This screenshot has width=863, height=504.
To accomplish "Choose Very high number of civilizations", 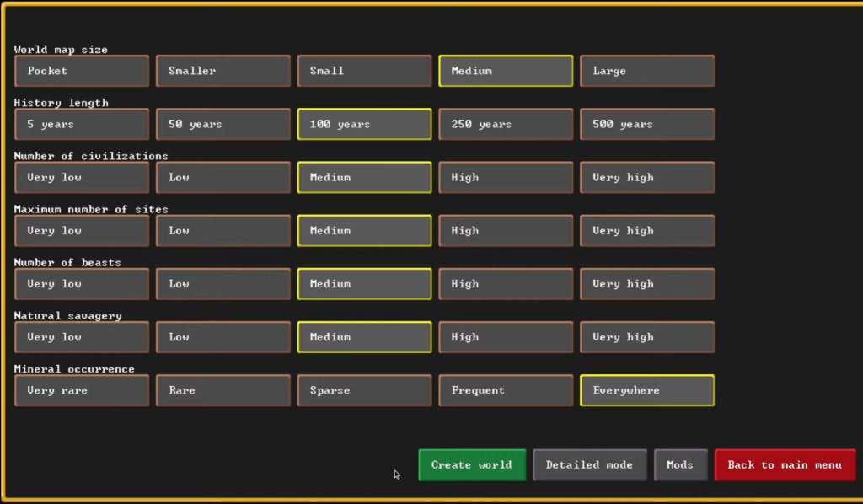I will (x=647, y=177).
